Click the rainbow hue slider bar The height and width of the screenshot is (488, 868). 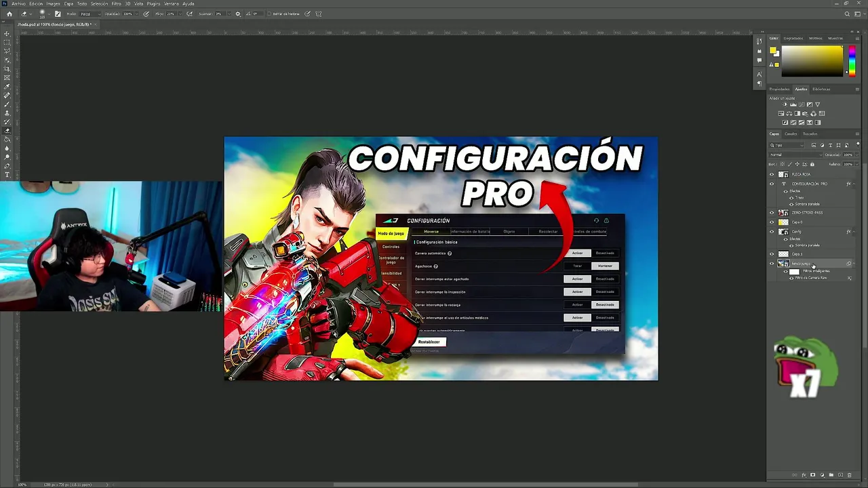tap(852, 61)
